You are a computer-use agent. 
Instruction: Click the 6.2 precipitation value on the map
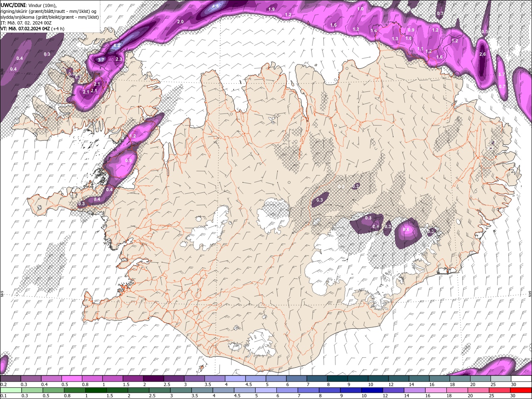117,45
